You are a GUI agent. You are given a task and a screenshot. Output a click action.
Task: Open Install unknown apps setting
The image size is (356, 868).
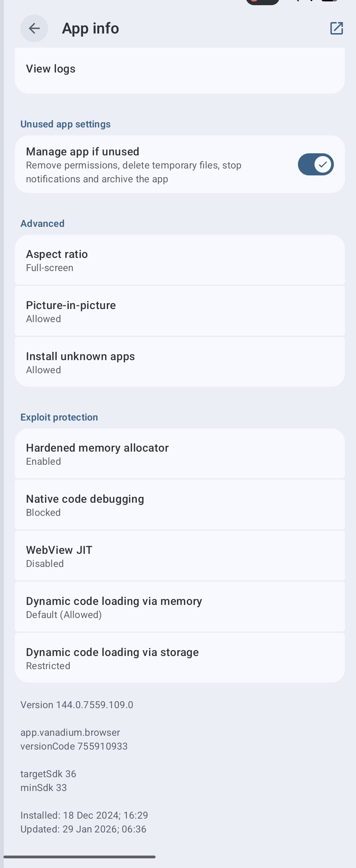[x=180, y=363]
